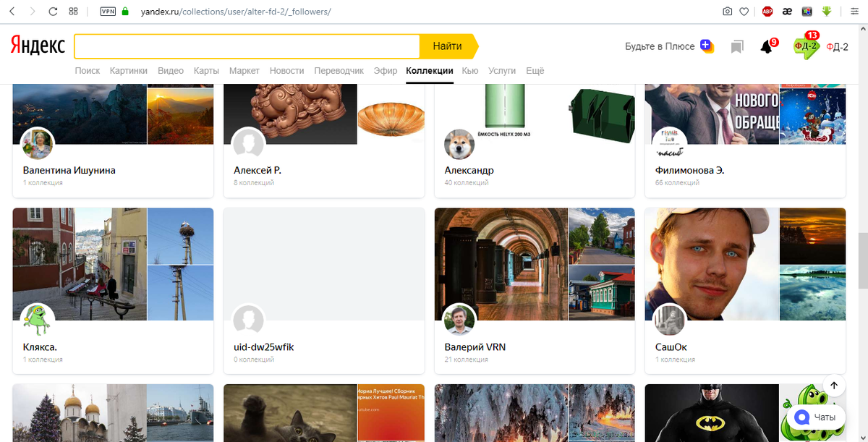This screenshot has height=442, width=868.
Task: Switch to the Картинки tab
Action: pyautogui.click(x=129, y=71)
